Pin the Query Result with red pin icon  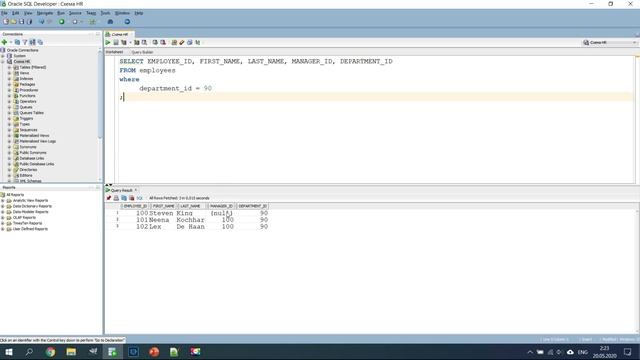[109, 198]
